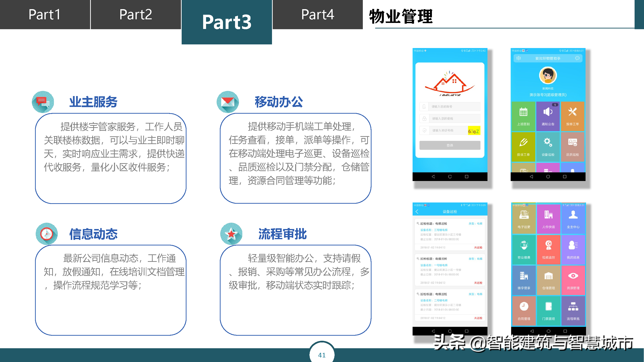
Task: Open the 视频监控 camera tile
Action: 549,250
